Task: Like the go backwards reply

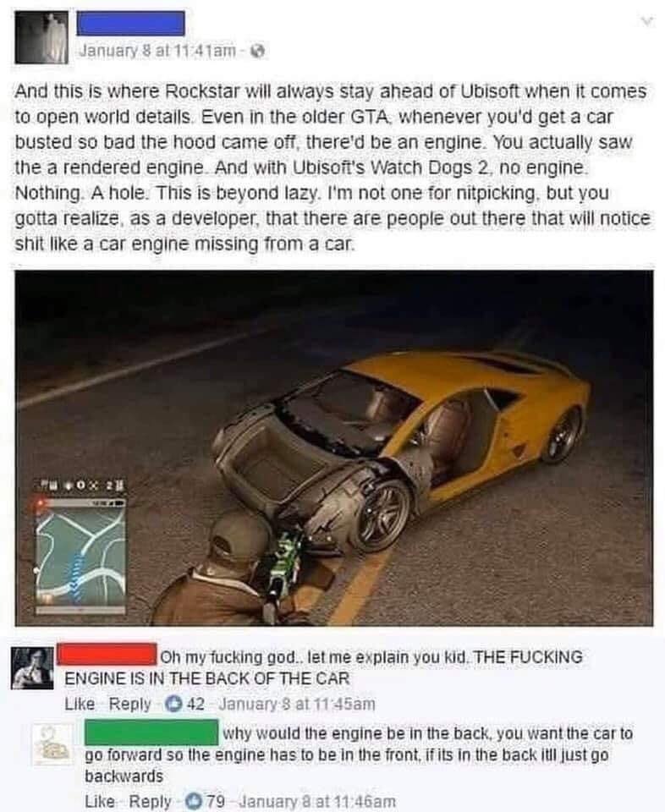Action: click(x=100, y=801)
